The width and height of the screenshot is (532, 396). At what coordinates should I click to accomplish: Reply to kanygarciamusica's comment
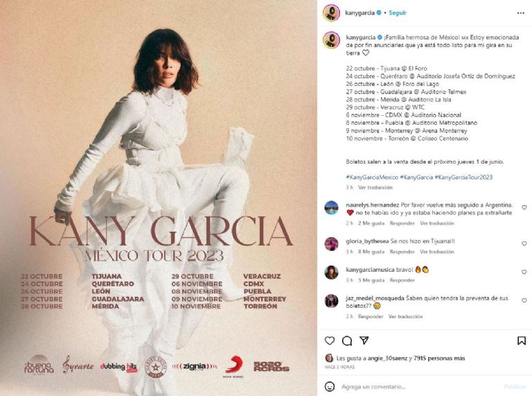402,280
